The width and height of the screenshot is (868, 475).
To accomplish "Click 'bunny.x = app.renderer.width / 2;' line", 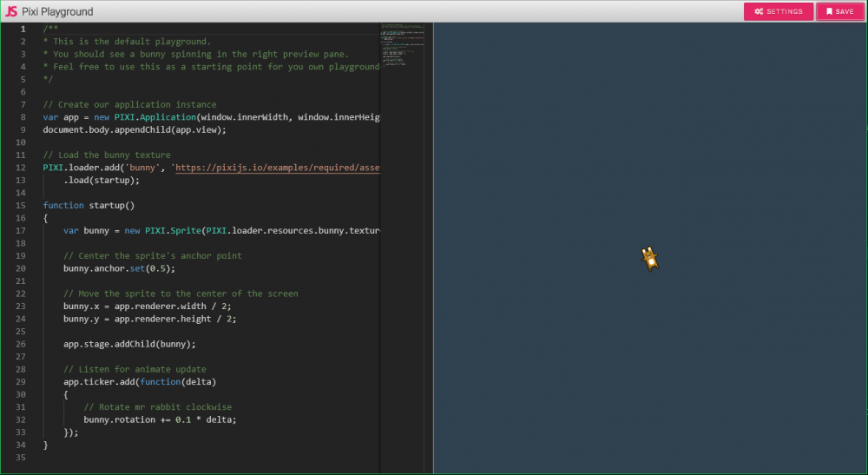I will [148, 307].
